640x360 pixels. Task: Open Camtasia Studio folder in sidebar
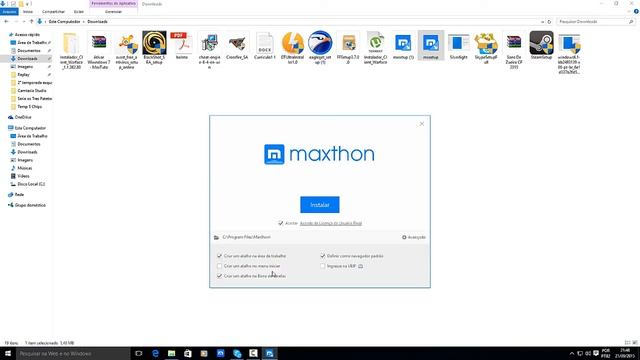coord(31,91)
